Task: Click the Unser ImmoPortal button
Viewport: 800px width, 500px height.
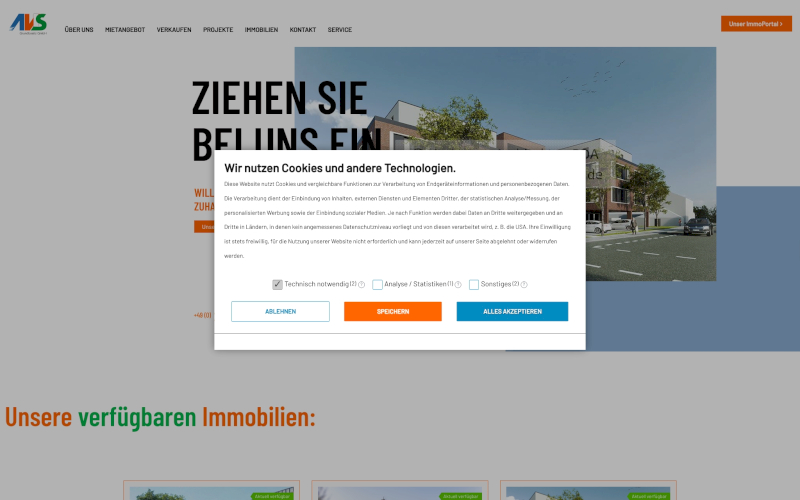Action: (756, 24)
